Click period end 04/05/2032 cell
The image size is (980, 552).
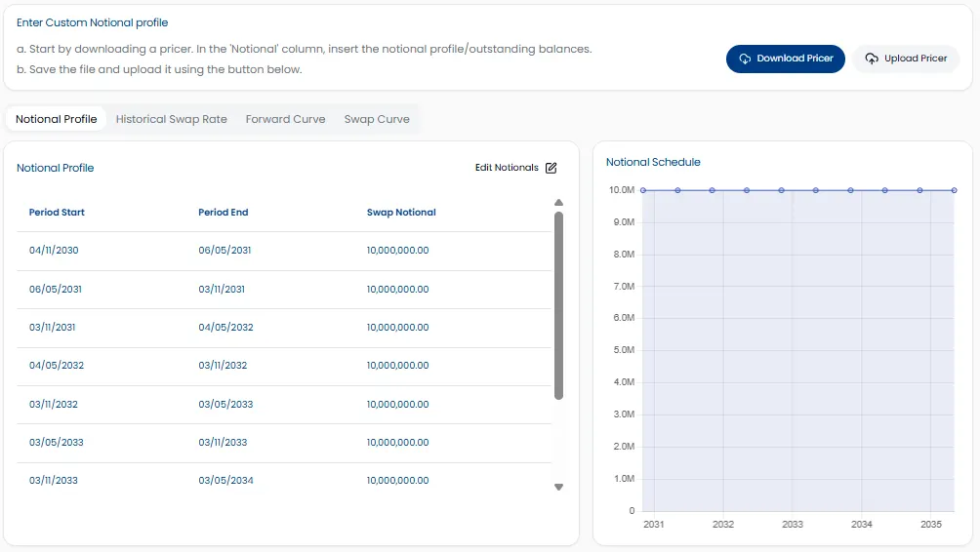225,328
